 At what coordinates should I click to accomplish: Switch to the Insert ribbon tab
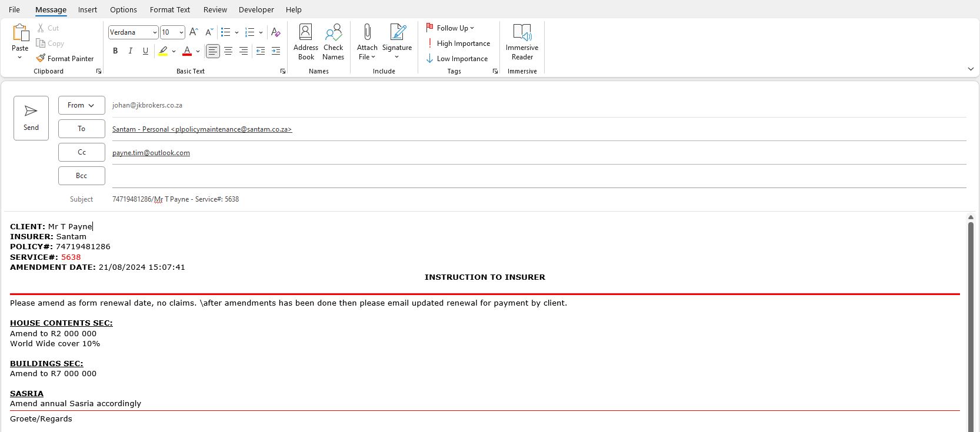[88, 10]
